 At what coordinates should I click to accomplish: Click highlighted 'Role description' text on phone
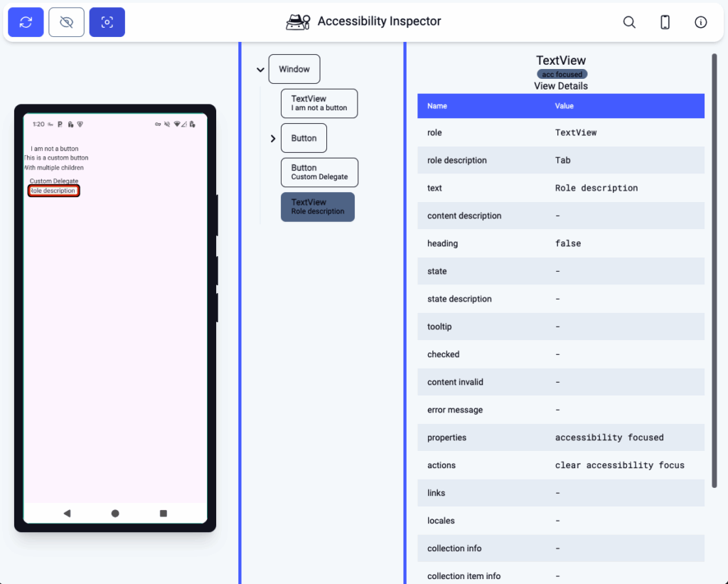coord(54,191)
